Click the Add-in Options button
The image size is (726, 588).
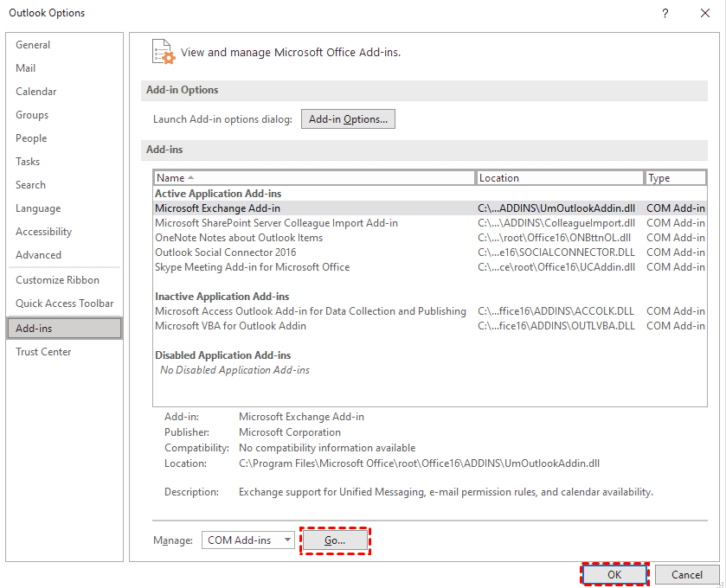(348, 119)
